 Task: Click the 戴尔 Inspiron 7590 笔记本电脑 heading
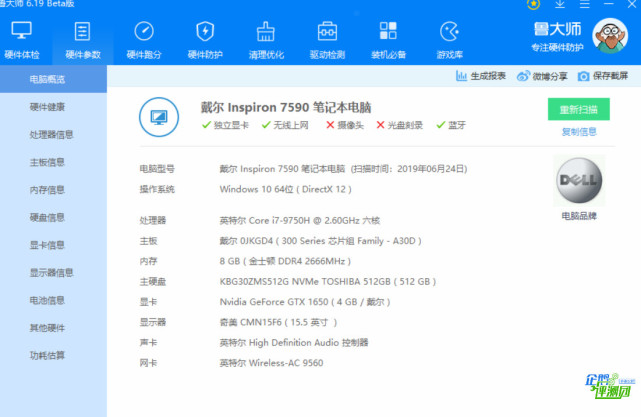[x=286, y=108]
